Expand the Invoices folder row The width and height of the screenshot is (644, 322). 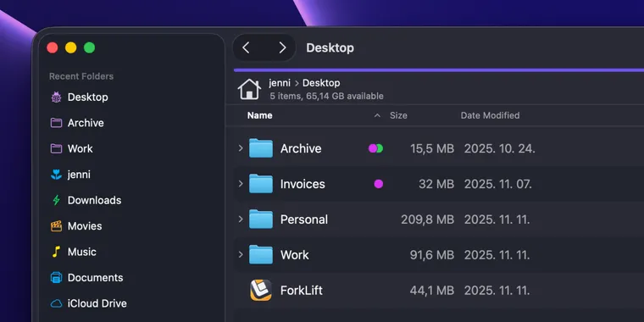[x=241, y=184]
